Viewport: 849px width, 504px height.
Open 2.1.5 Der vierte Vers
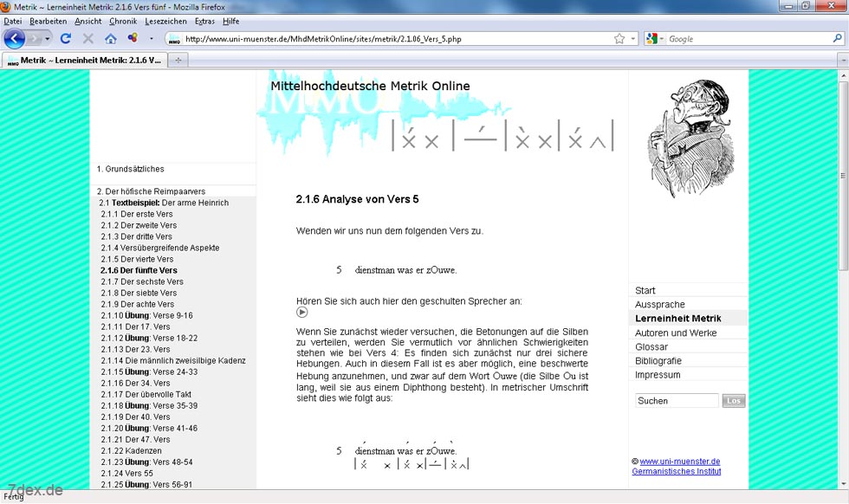pyautogui.click(x=137, y=259)
